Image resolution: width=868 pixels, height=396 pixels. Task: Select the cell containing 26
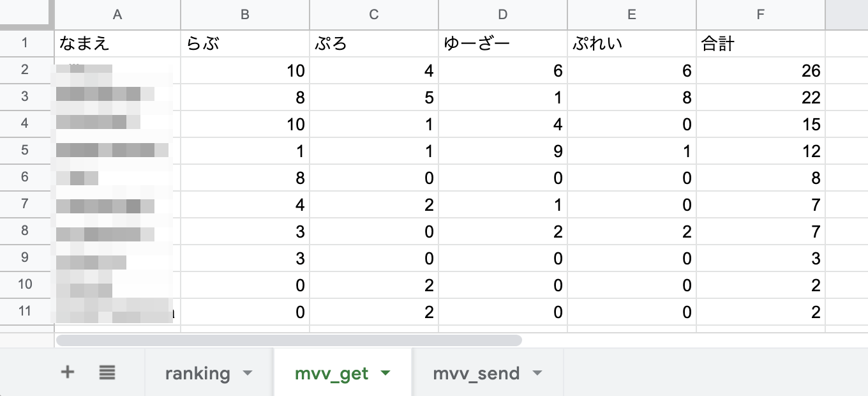[x=760, y=70]
